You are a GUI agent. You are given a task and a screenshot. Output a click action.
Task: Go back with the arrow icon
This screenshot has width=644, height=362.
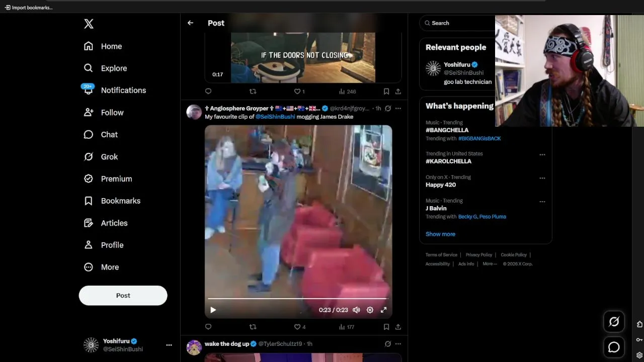click(190, 23)
